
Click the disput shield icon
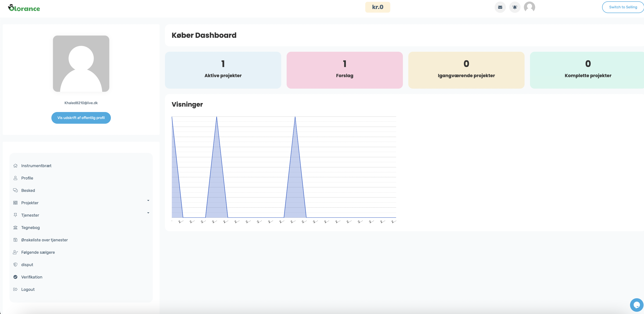[x=15, y=265]
